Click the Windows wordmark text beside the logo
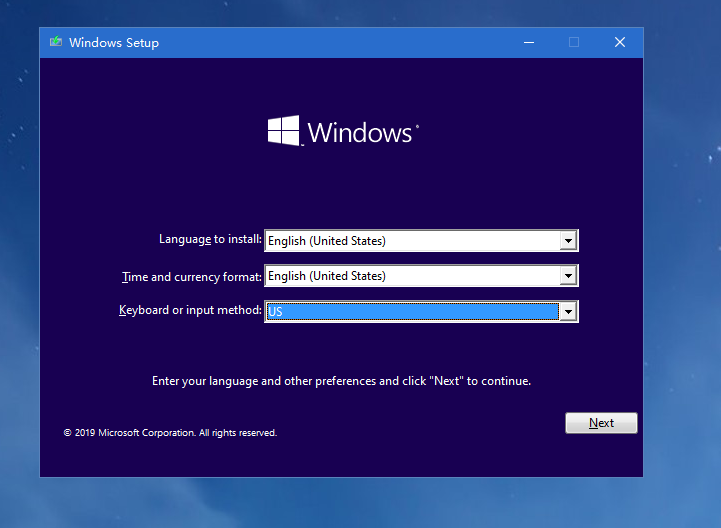The image size is (721, 528). tap(360, 133)
